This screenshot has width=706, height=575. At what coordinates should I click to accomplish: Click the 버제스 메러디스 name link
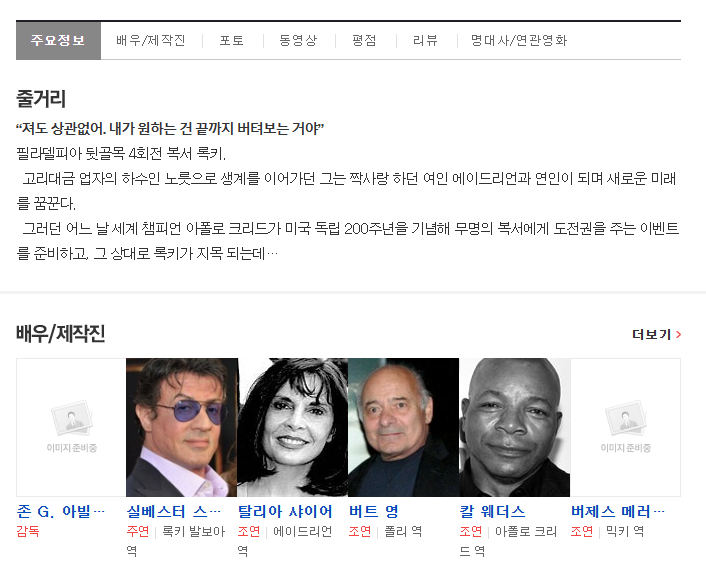pyautogui.click(x=618, y=511)
